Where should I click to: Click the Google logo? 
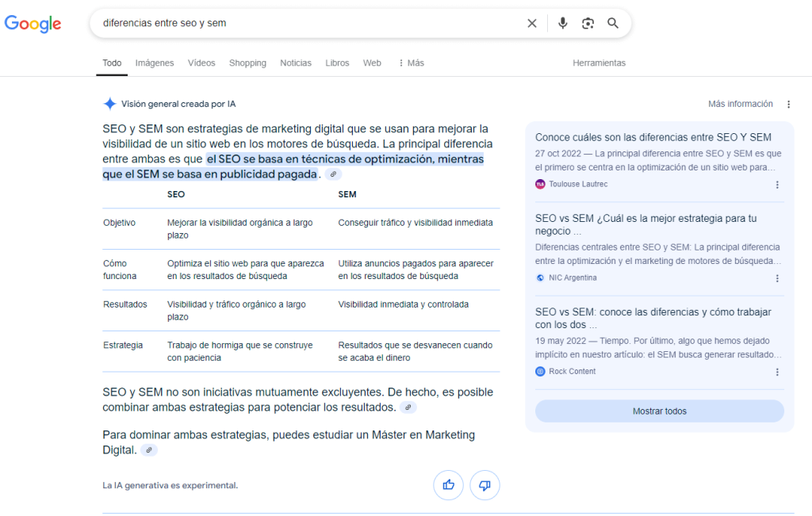coord(33,24)
